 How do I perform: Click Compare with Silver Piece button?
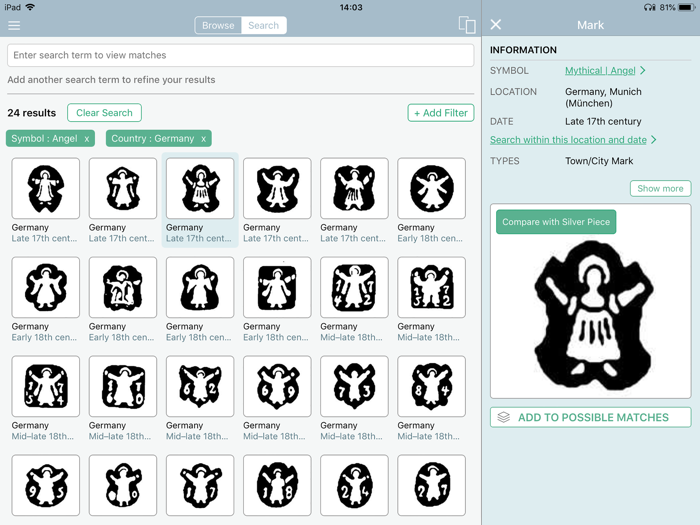click(556, 222)
